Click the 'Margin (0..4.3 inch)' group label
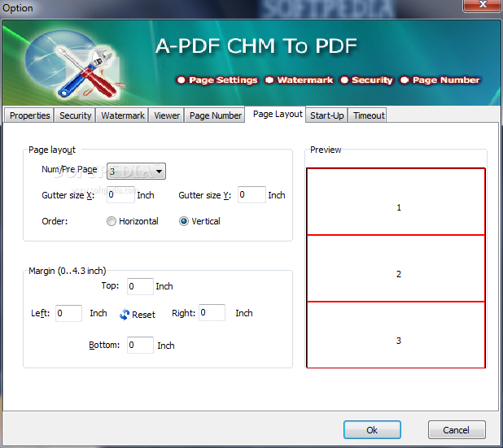Viewport: 503px width, 448px height. click(x=68, y=271)
